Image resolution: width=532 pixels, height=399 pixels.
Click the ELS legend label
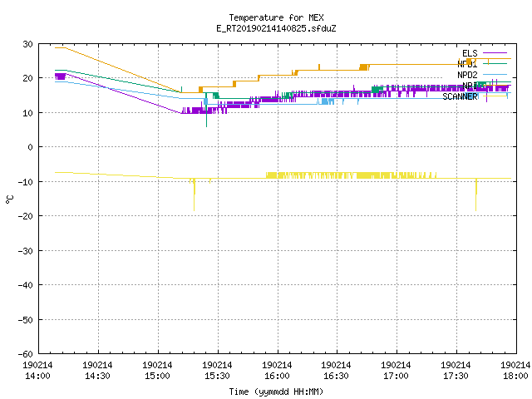point(470,53)
